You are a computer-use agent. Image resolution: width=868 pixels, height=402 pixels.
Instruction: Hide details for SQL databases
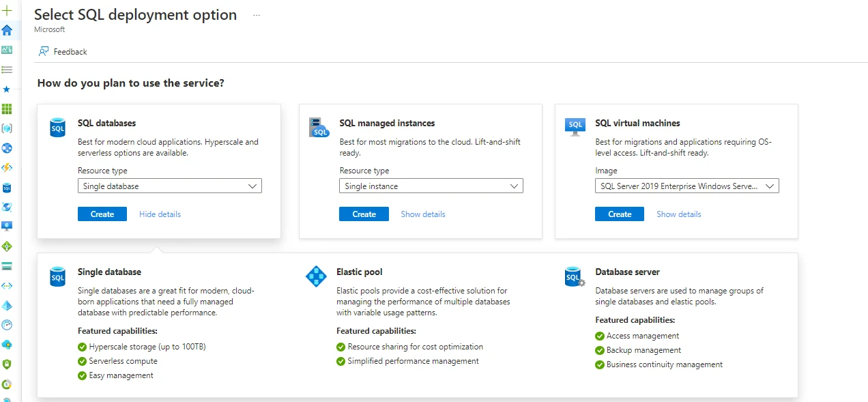tap(160, 214)
